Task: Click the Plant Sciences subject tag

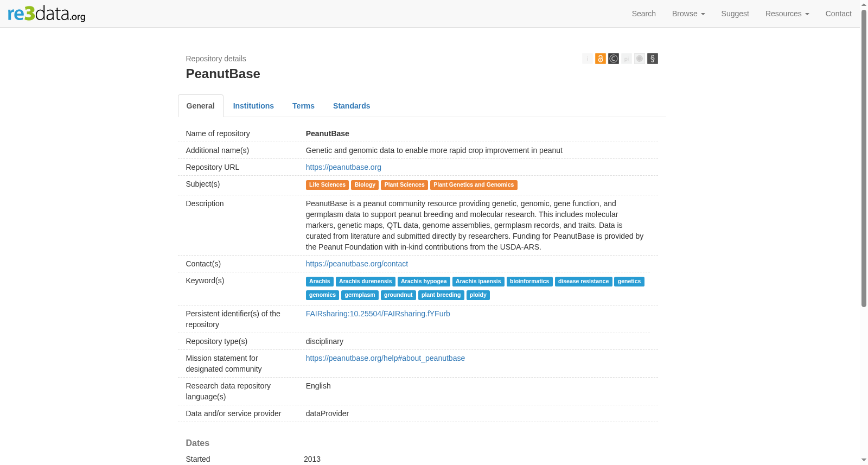Action: 404,185
